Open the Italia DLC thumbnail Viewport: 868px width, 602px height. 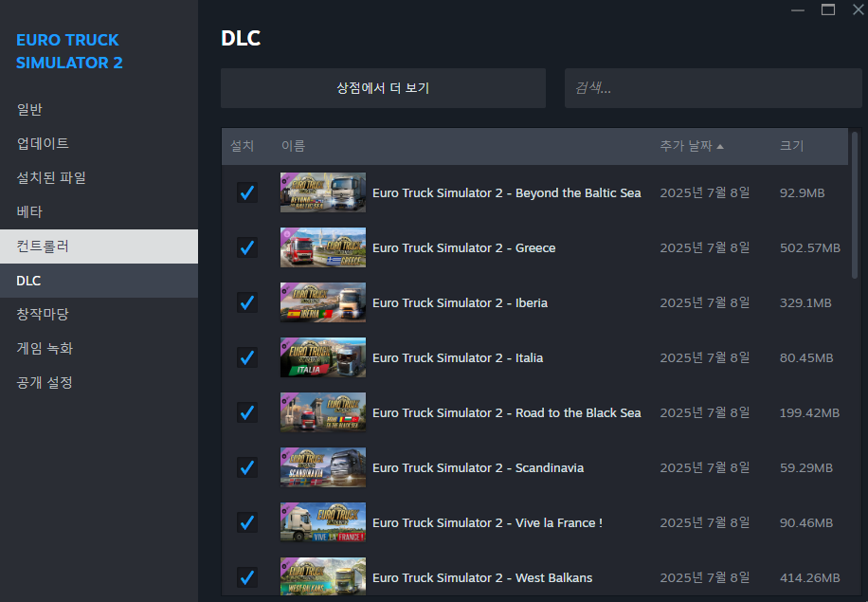[x=323, y=357]
